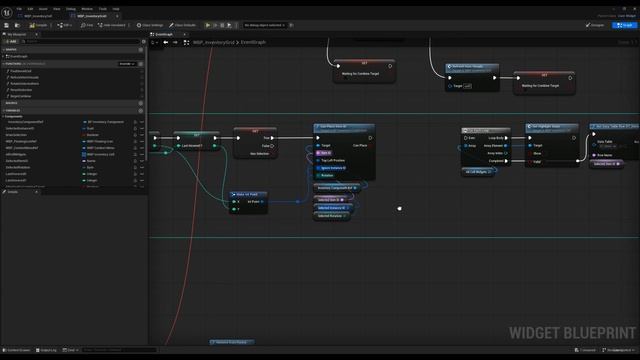The image size is (640, 360).
Task: Collapse the Components category arrow
Action: [x=4, y=117]
